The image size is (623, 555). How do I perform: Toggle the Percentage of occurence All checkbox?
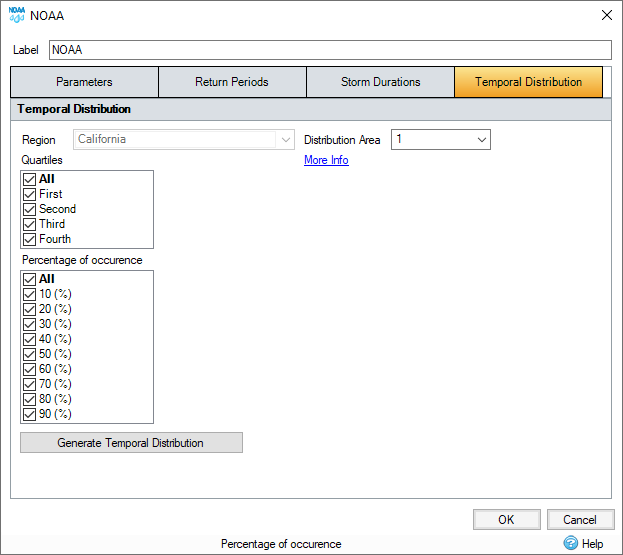(x=29, y=279)
